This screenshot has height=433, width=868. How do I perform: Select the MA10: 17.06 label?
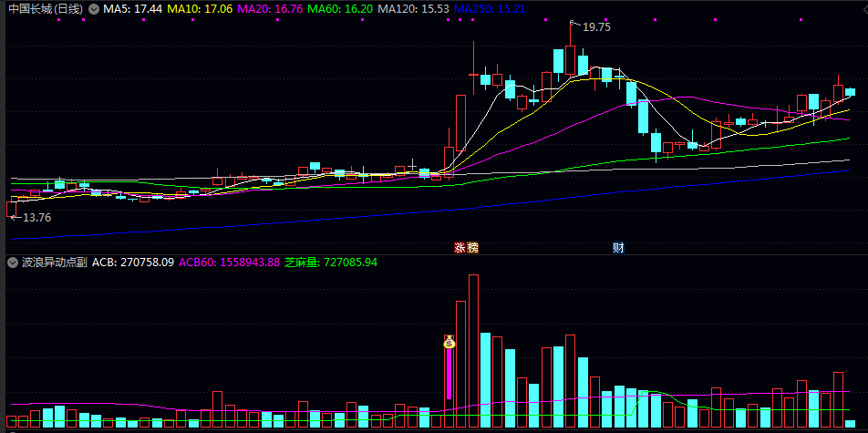point(200,9)
